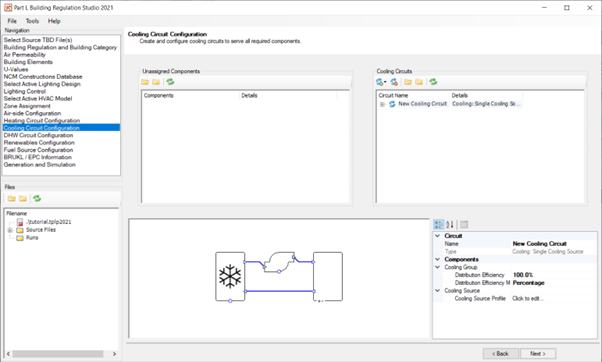Open the add circuit dropdown arrow

coord(385,82)
